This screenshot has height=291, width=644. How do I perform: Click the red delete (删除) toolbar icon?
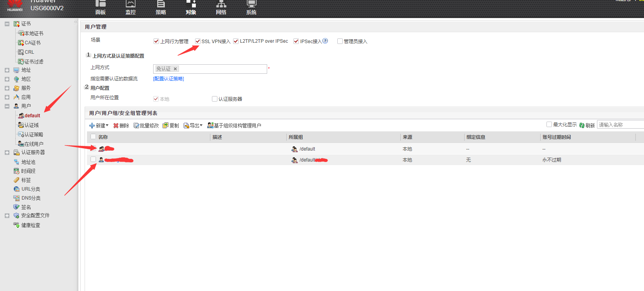116,125
